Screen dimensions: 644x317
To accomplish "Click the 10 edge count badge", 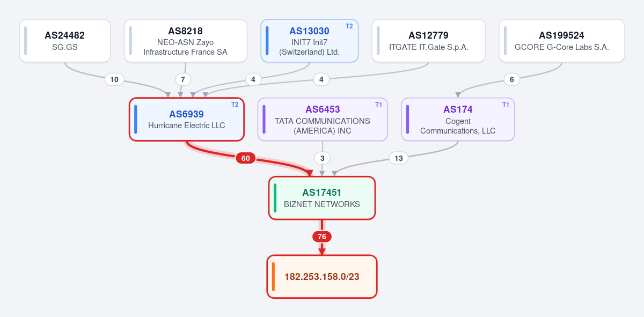I will coord(114,79).
